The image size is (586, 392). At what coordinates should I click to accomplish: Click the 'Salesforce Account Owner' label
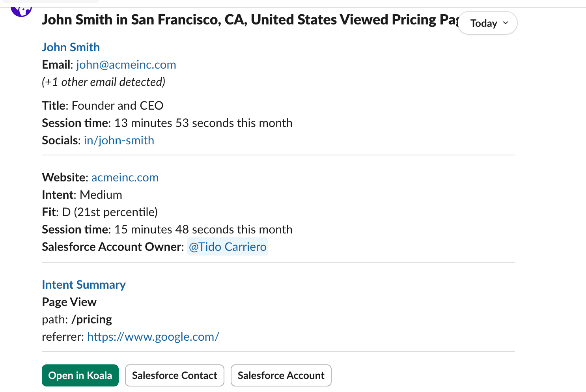tap(112, 247)
